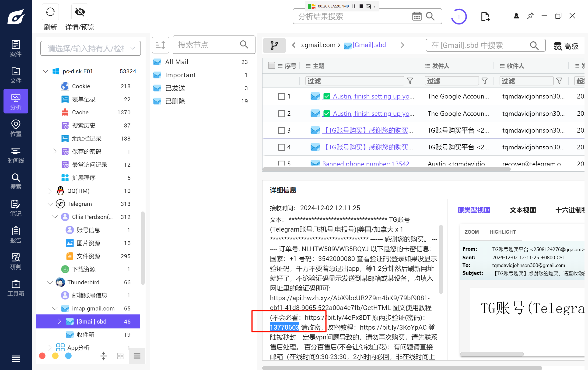The width and height of the screenshot is (588, 370).
Task: Click the recipient column filter funnel
Action: tap(559, 81)
